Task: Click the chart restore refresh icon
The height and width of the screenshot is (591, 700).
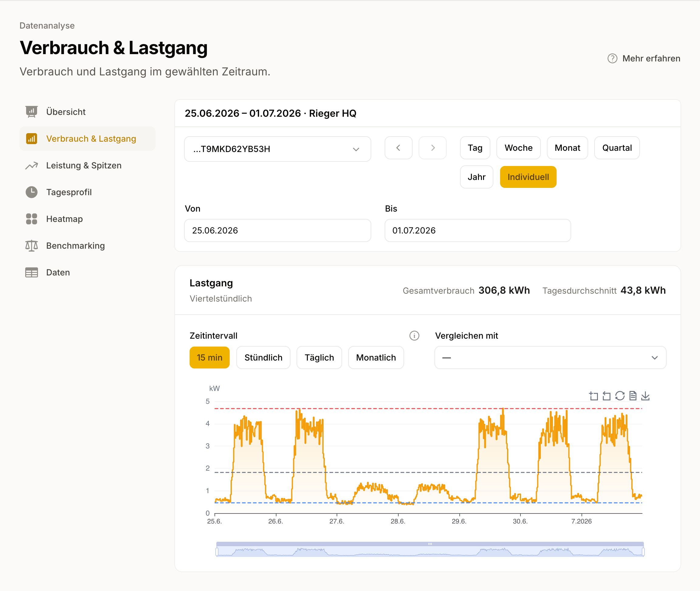Action: click(x=620, y=396)
